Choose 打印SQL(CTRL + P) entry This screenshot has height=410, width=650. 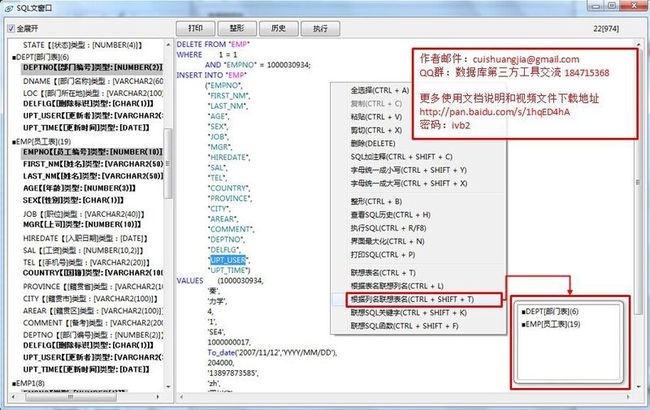[x=383, y=255]
